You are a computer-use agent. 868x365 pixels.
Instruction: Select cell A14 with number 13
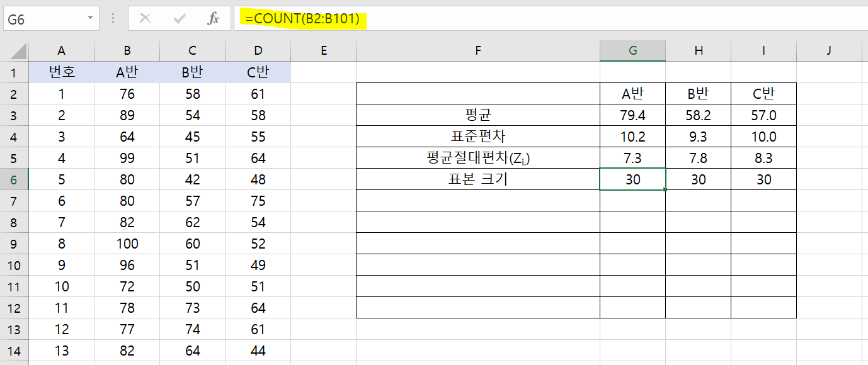pos(62,351)
